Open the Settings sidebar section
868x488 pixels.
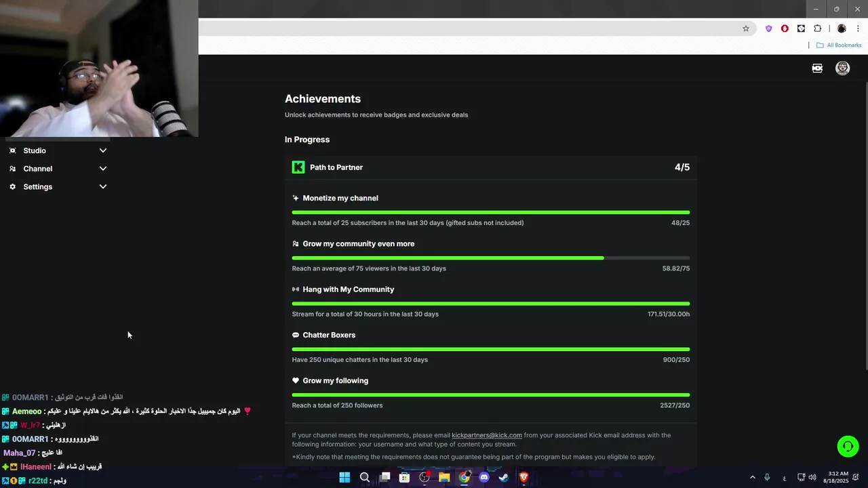click(x=58, y=186)
